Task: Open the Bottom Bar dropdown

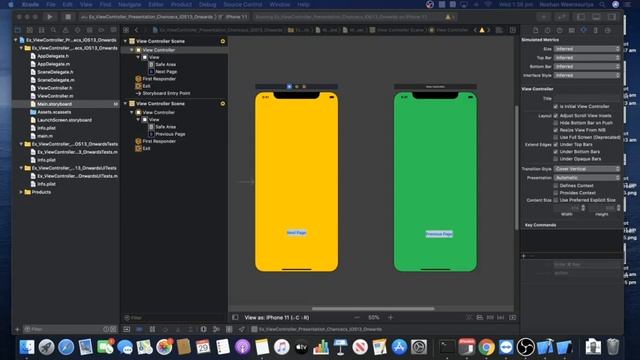Action: (x=587, y=67)
